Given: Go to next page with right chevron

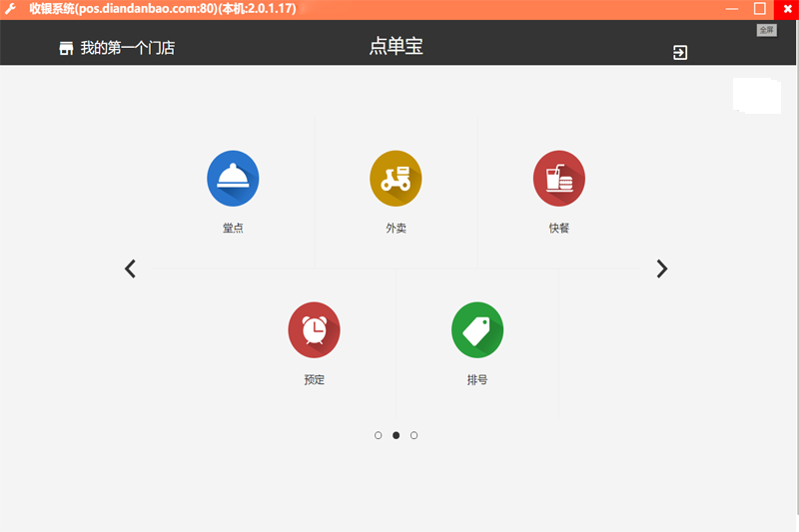Looking at the screenshot, I should (x=662, y=268).
